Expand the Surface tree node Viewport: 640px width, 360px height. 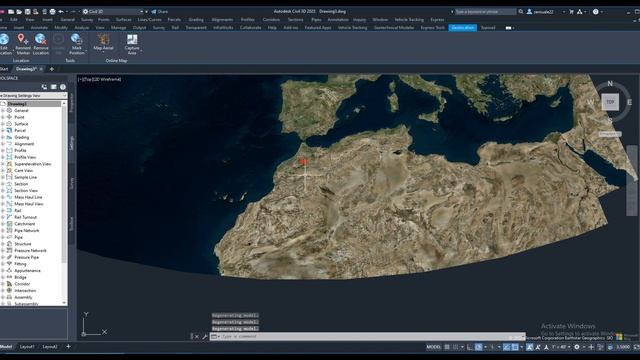(3, 124)
